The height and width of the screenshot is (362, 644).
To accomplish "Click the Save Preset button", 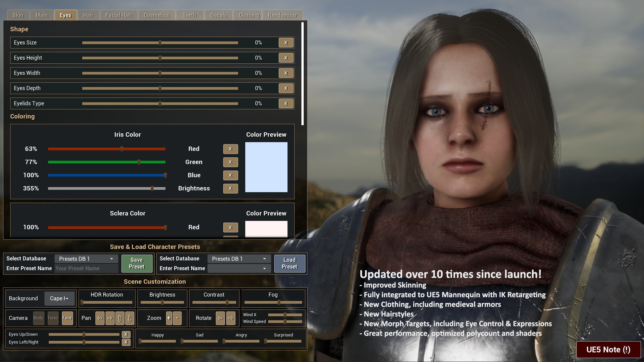I will point(136,263).
